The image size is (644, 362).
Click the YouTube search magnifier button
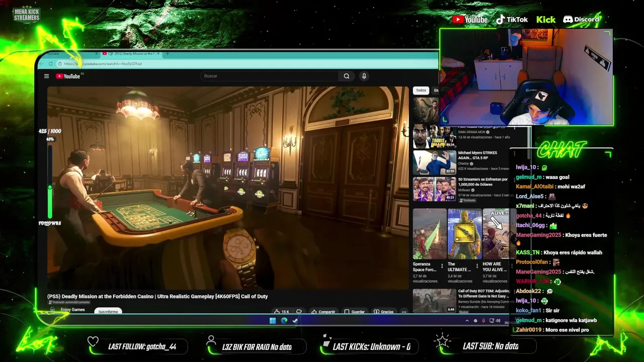click(346, 76)
